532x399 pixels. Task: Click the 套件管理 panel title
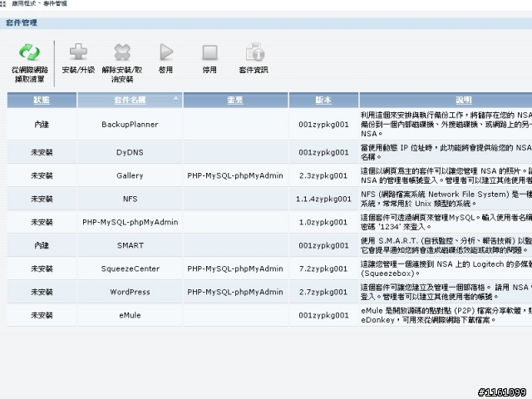[x=22, y=22]
